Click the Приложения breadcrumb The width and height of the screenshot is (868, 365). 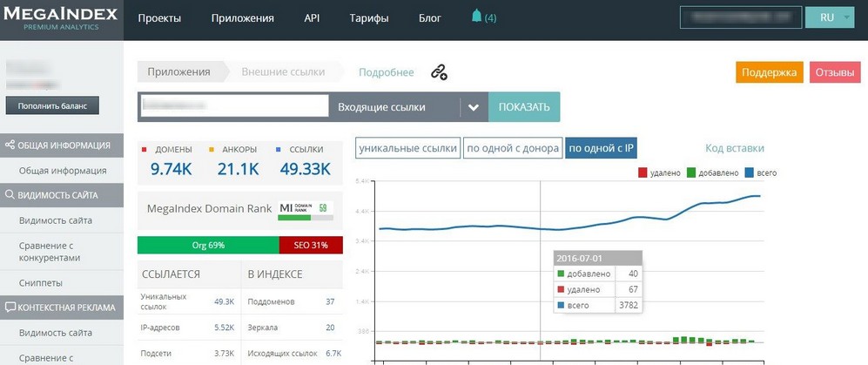pyautogui.click(x=178, y=72)
